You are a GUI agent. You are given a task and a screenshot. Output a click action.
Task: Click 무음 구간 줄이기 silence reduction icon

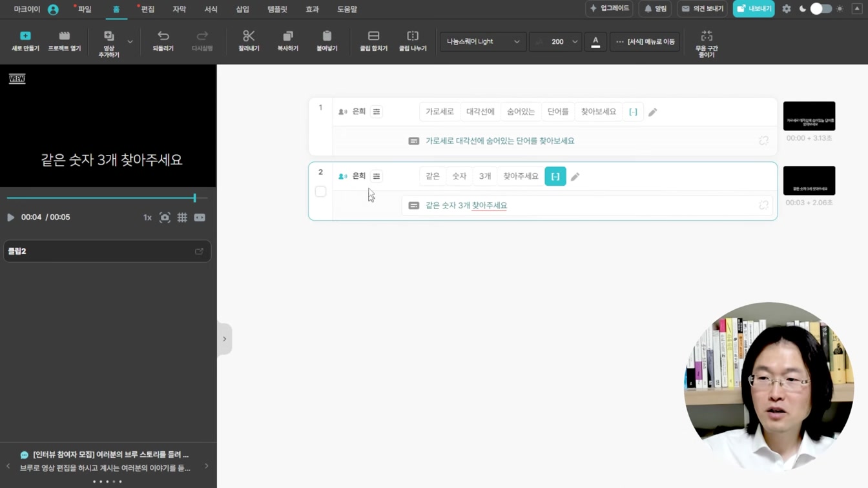[x=707, y=36]
